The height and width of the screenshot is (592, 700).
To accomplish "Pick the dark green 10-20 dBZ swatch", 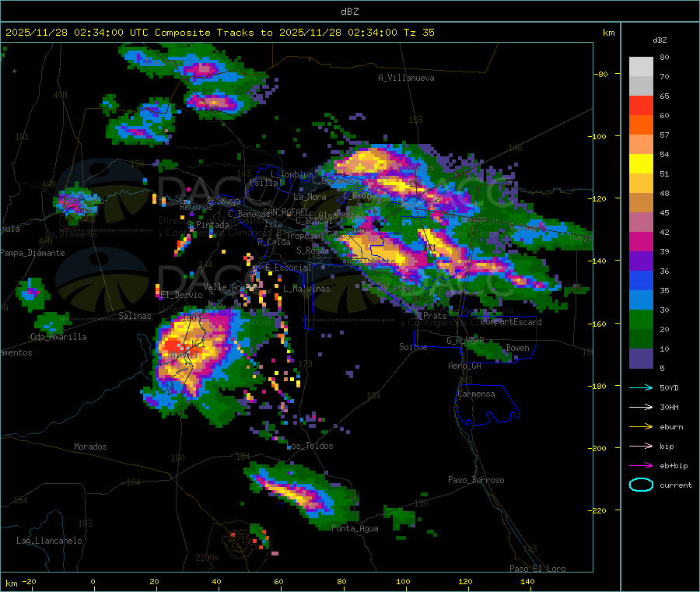I will tap(641, 339).
